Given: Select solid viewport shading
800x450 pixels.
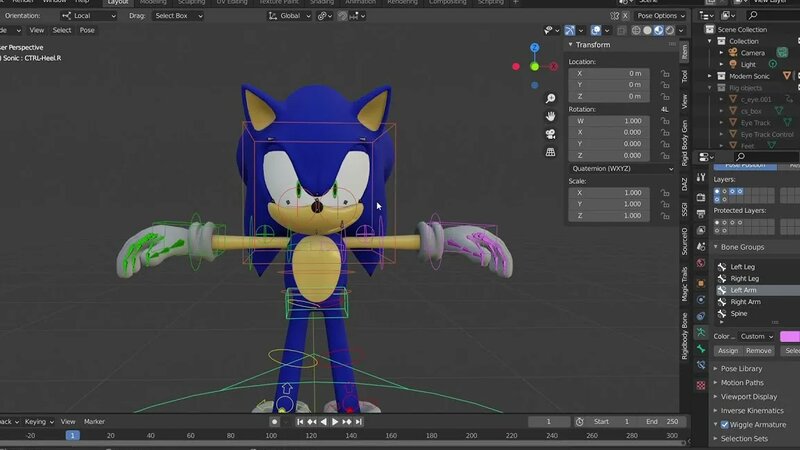Looking at the screenshot, I should [647, 31].
